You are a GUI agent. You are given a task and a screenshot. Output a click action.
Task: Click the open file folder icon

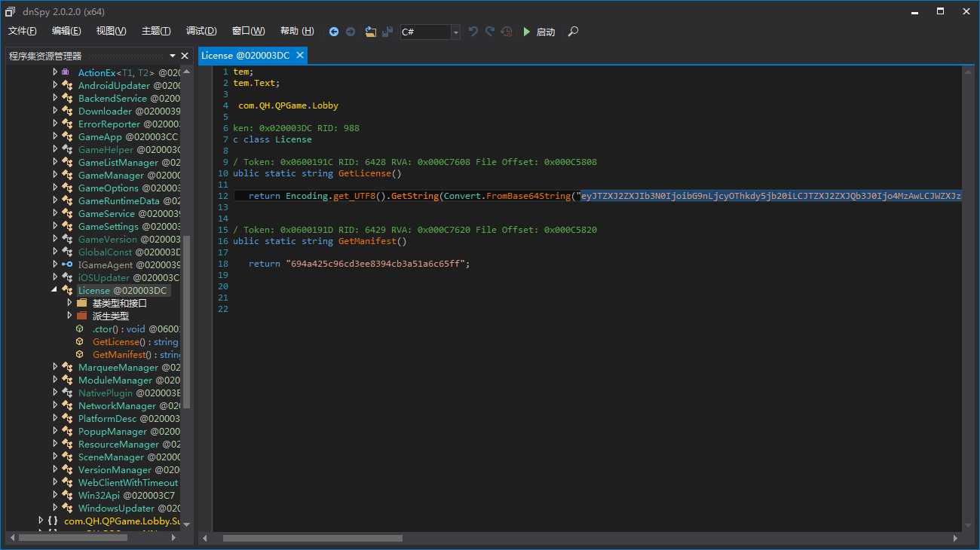[370, 32]
